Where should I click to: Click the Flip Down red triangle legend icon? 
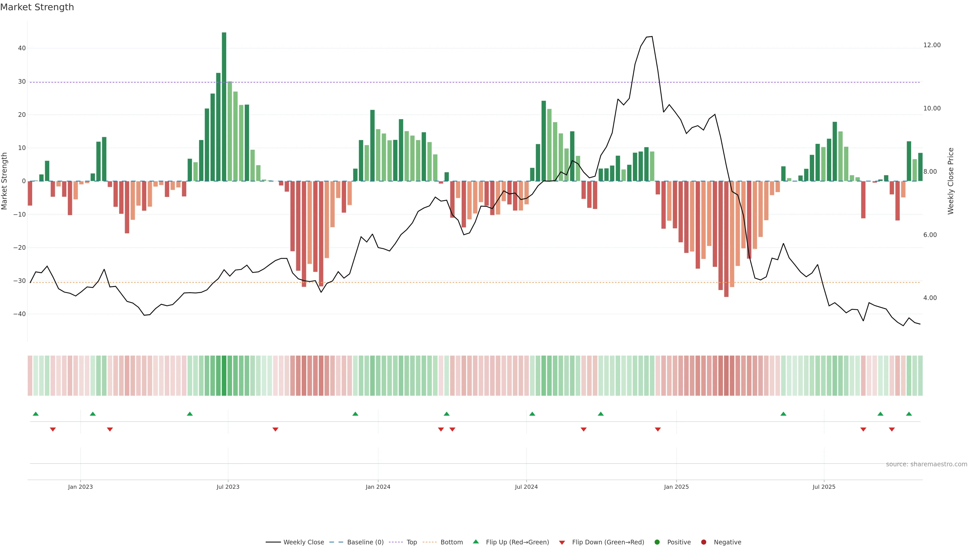click(x=562, y=543)
